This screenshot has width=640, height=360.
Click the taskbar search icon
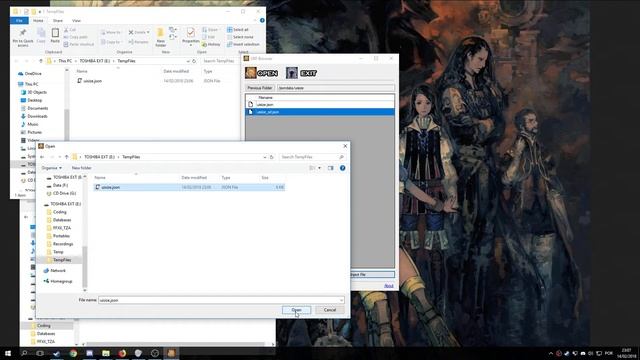point(24,353)
